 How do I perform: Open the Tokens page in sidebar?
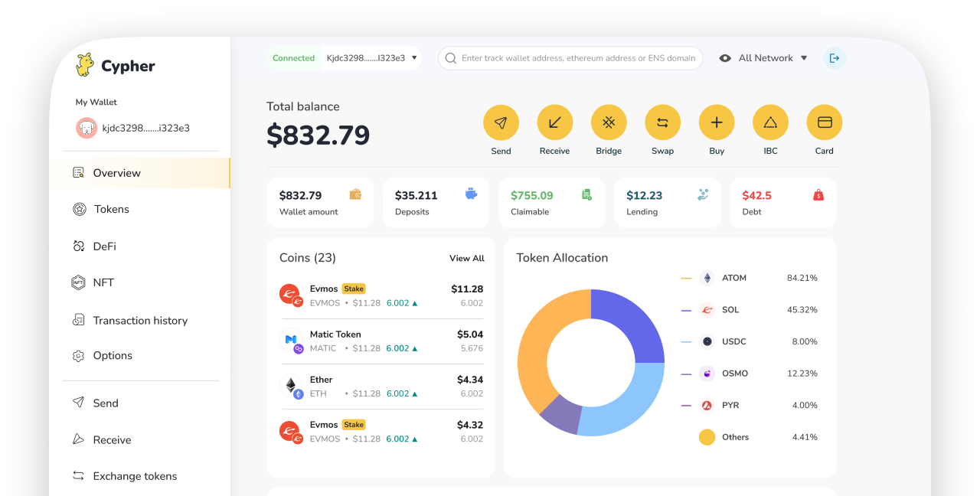[x=111, y=209]
